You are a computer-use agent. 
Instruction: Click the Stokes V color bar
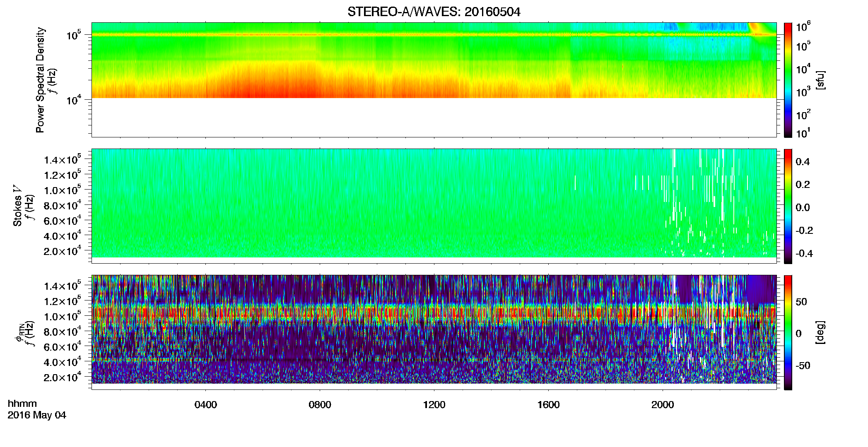[x=788, y=206]
